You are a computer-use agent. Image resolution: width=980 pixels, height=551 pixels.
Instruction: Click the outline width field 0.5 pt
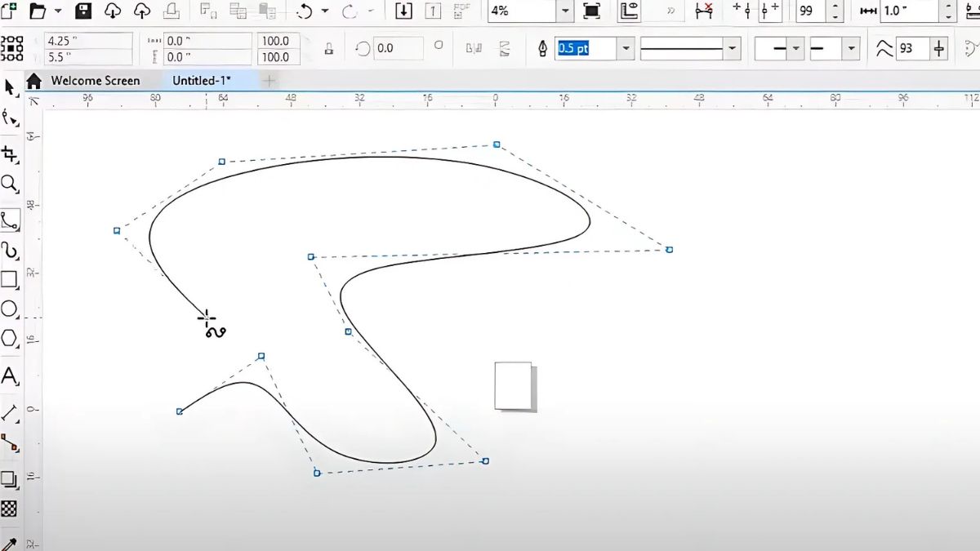pyautogui.click(x=586, y=48)
